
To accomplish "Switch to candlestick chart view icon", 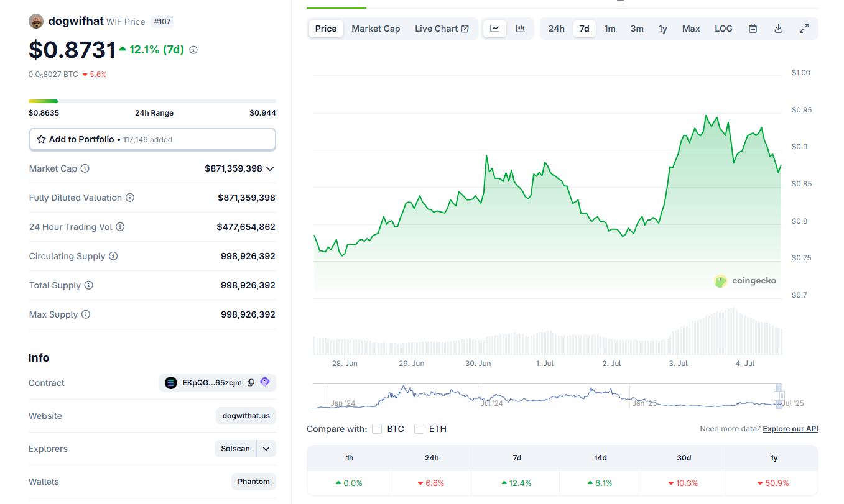I will pyautogui.click(x=521, y=29).
